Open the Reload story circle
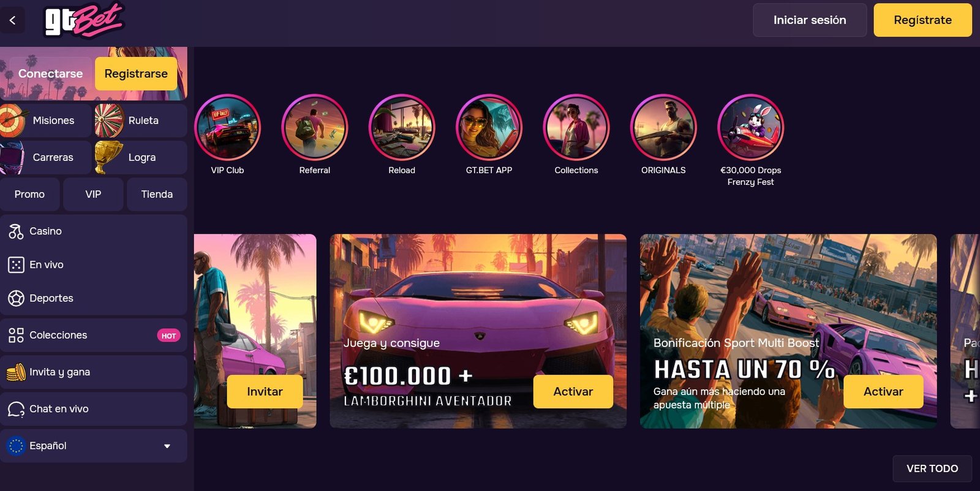 click(x=402, y=127)
